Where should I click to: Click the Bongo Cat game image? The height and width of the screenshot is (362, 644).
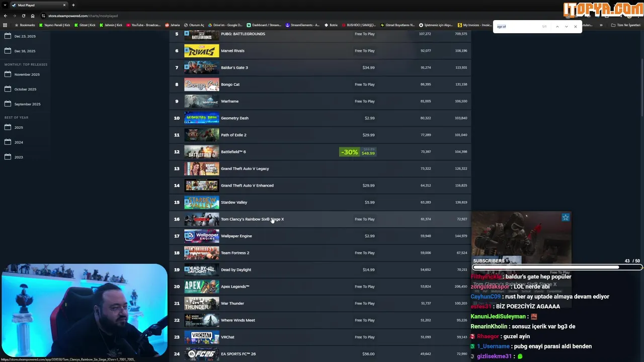[202, 84]
